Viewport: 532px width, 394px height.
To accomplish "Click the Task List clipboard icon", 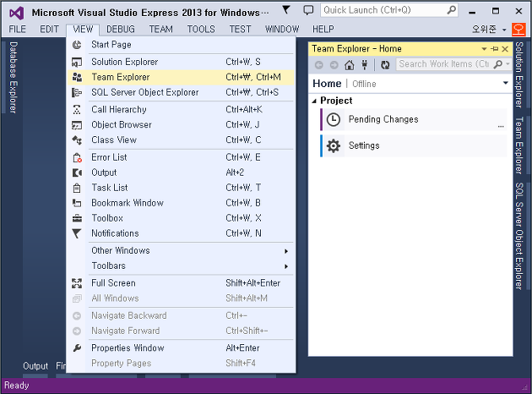I will point(77,188).
